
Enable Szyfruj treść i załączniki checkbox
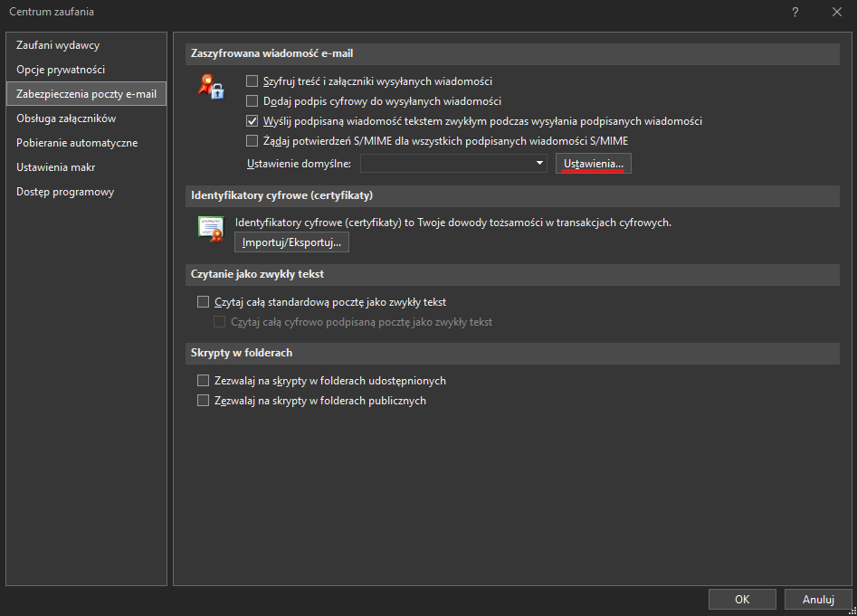tap(252, 81)
